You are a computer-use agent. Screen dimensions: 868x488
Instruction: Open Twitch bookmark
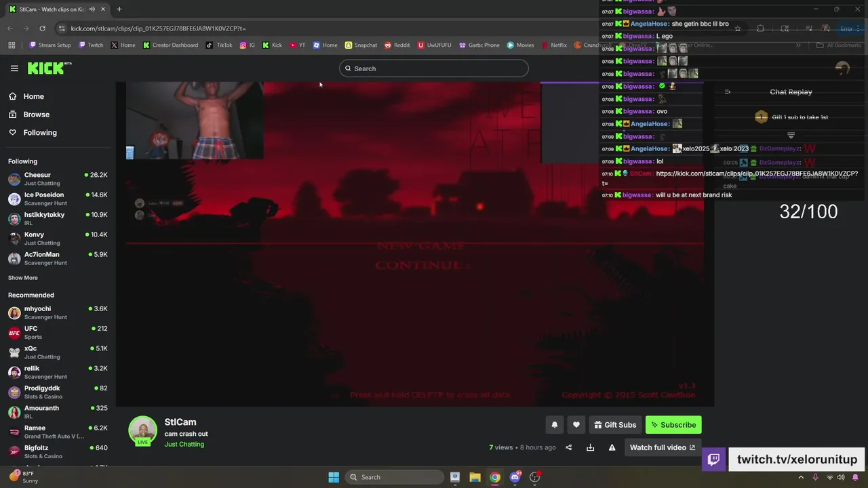click(x=91, y=45)
